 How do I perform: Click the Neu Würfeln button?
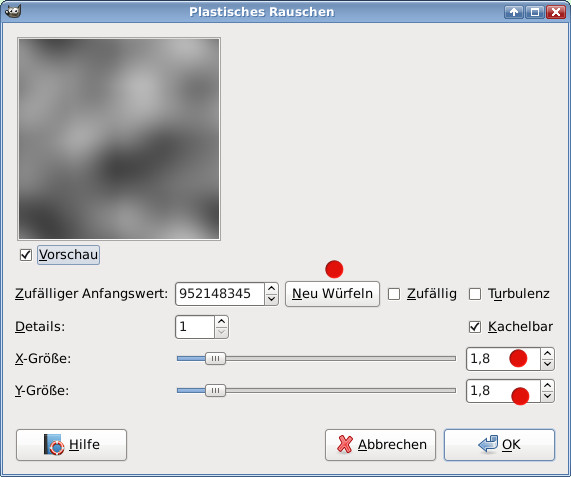click(x=332, y=294)
